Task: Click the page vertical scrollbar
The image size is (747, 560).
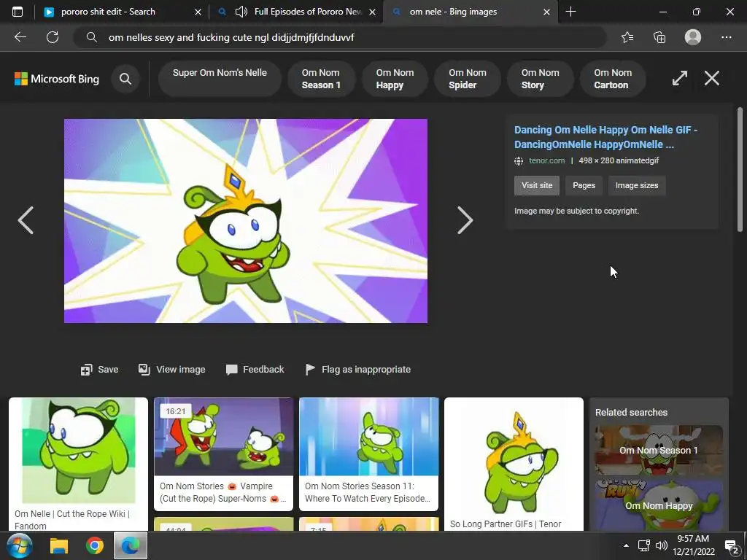Action: pyautogui.click(x=740, y=169)
